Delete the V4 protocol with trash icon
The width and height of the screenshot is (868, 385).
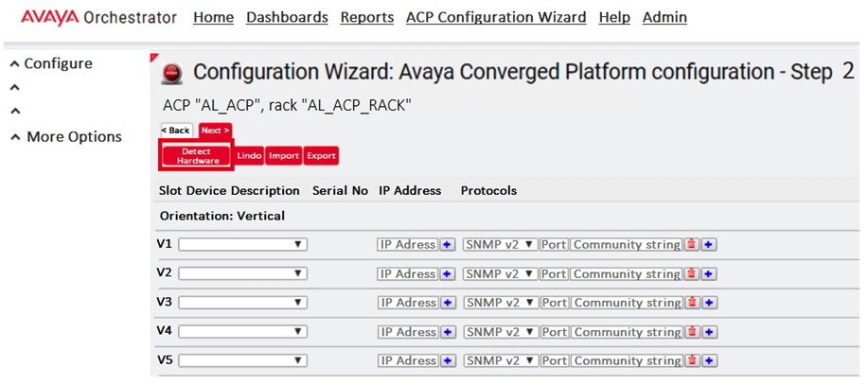coord(691,332)
